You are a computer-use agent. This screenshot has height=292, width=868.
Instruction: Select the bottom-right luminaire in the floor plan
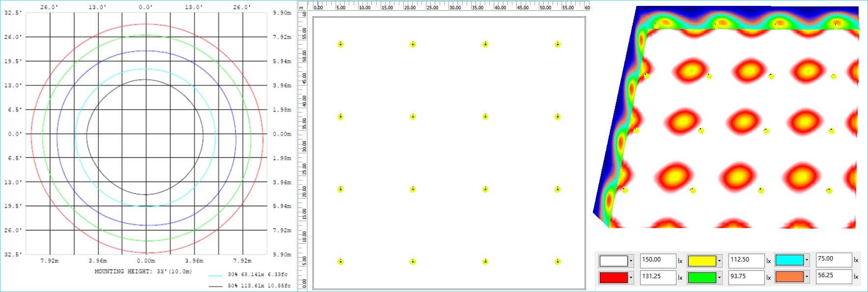(558, 262)
